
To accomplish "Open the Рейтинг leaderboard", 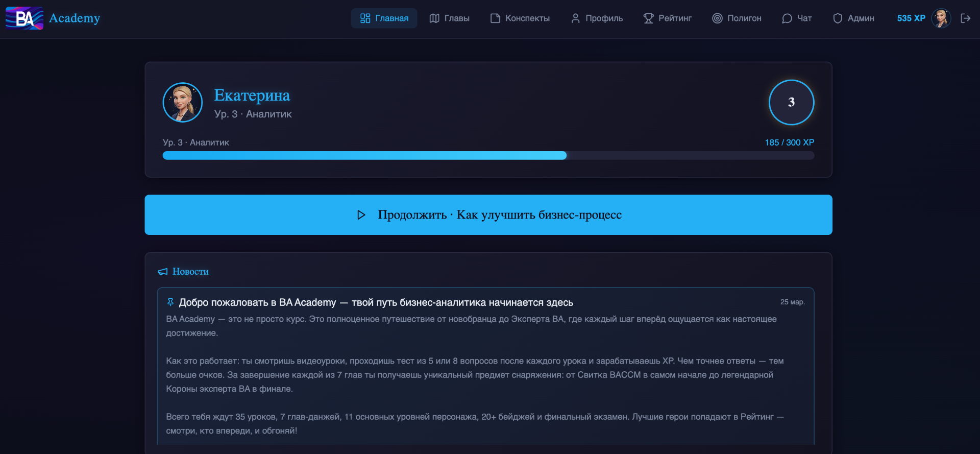I will 667,18.
